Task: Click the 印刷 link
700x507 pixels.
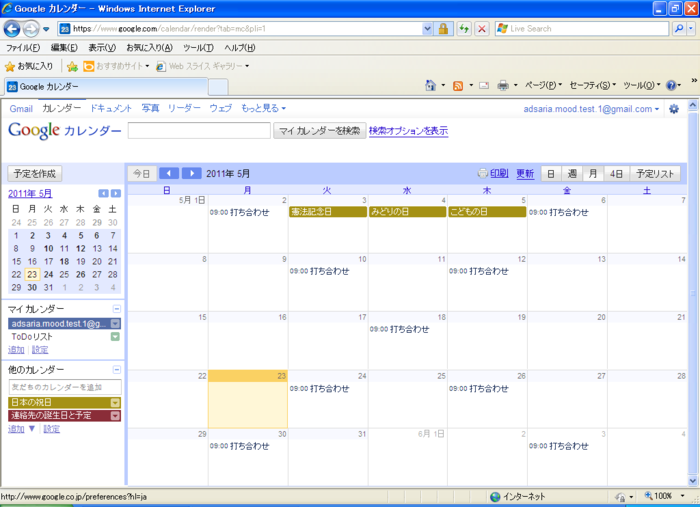Action: pyautogui.click(x=499, y=174)
